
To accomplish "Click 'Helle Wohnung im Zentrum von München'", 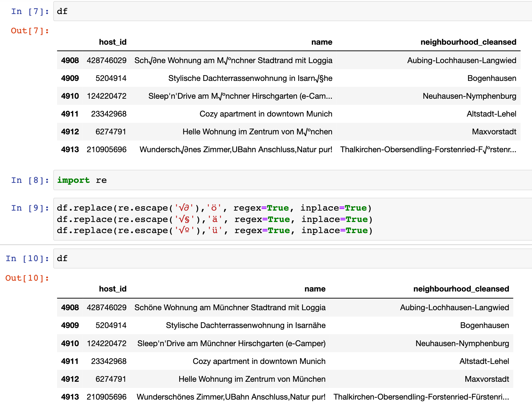I will pos(252,379).
